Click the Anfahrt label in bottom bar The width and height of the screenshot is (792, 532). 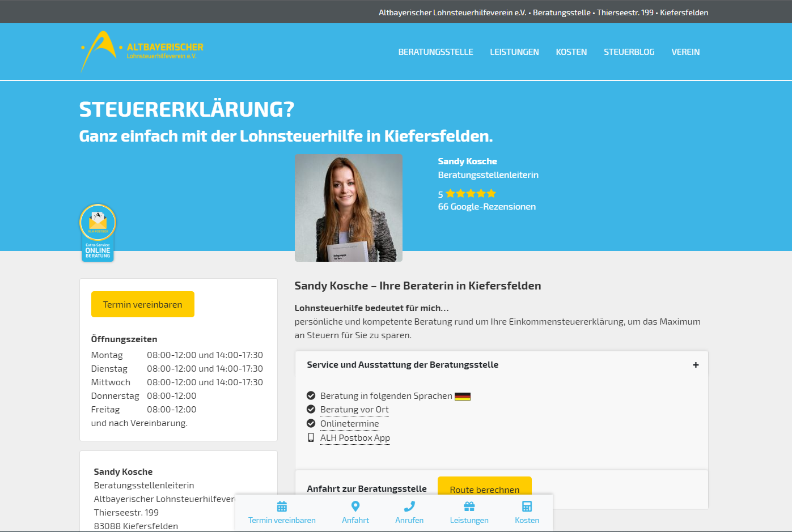(x=355, y=520)
